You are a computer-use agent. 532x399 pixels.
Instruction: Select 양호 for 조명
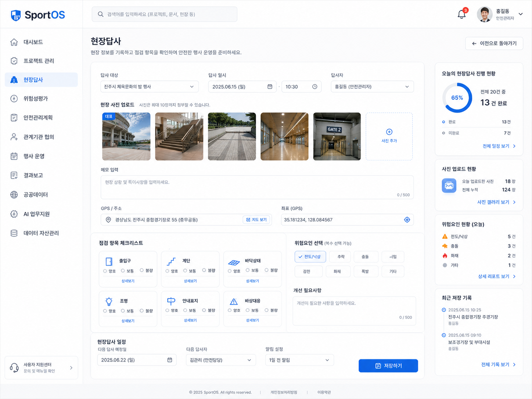[x=105, y=311]
